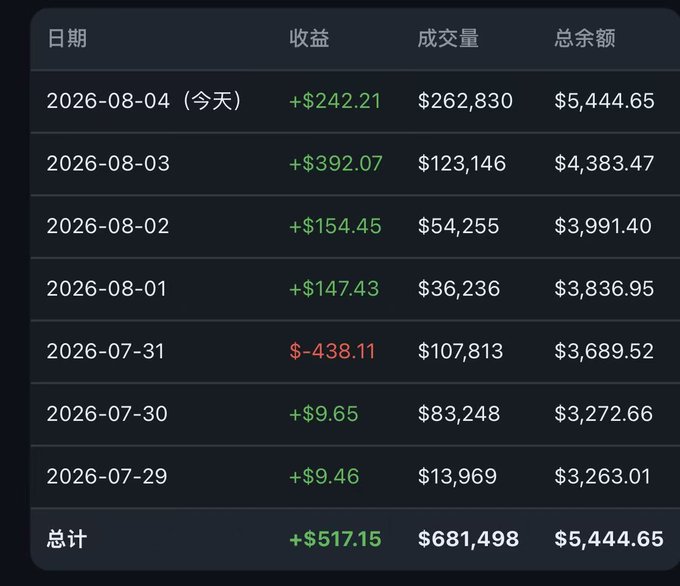Click the $36,236 volume value
The image size is (680, 586).
(459, 288)
